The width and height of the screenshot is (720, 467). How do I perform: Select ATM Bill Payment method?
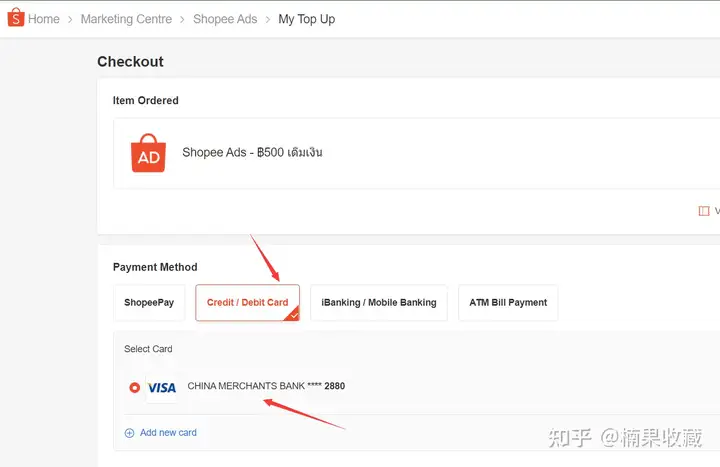[x=508, y=303]
